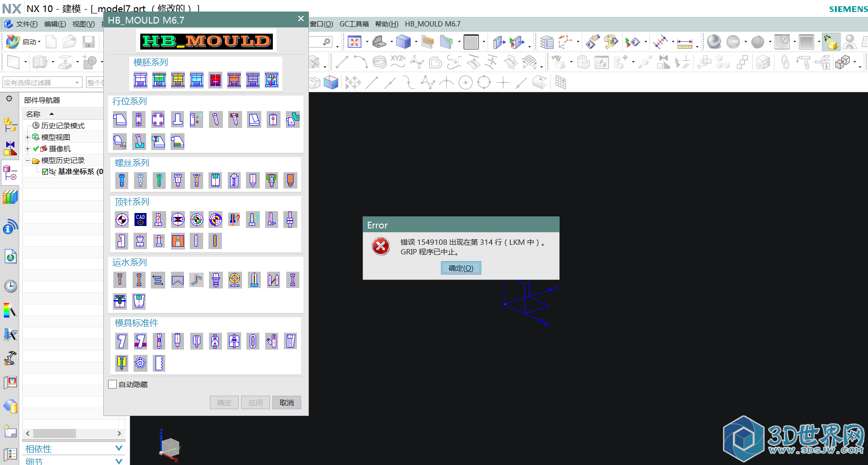Open the 编辑(E) menu
This screenshot has width=868, height=465.
point(55,24)
